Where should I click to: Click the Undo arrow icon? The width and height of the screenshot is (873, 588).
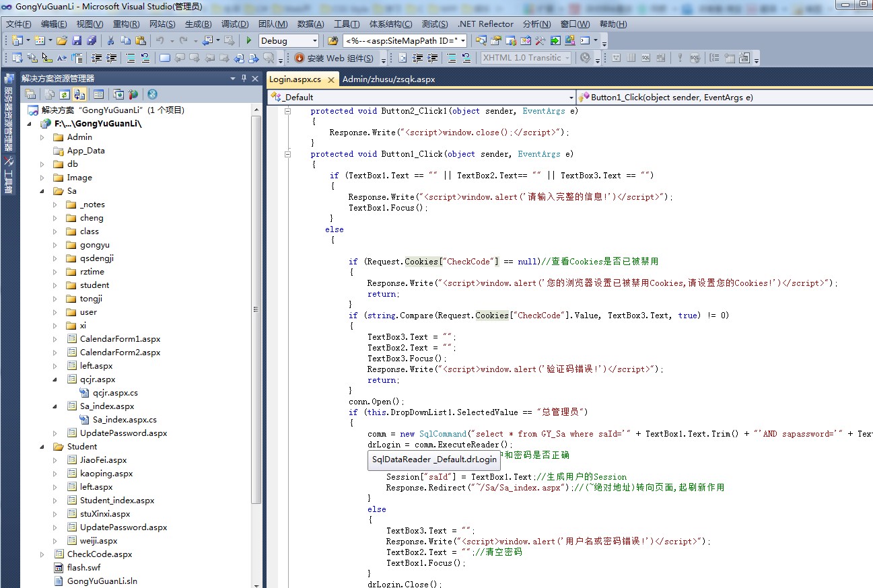pos(160,40)
